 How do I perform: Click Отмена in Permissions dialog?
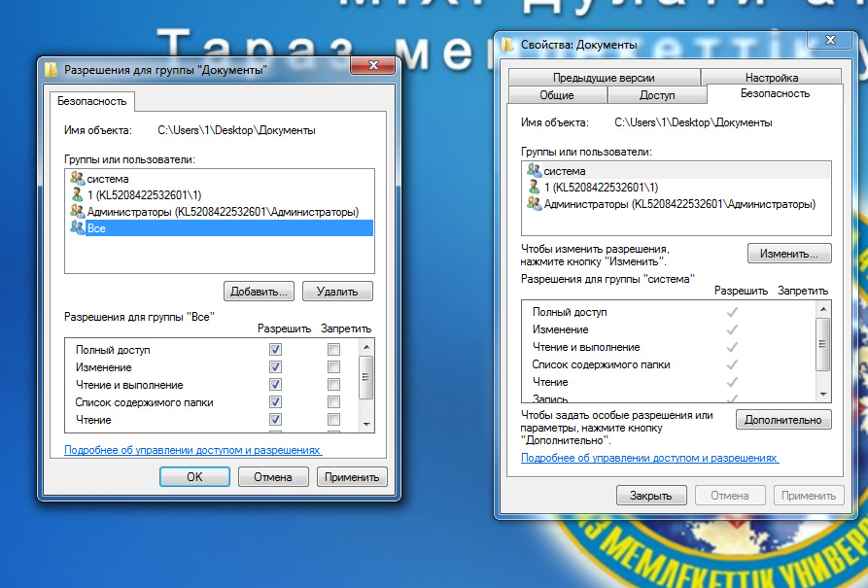[273, 476]
